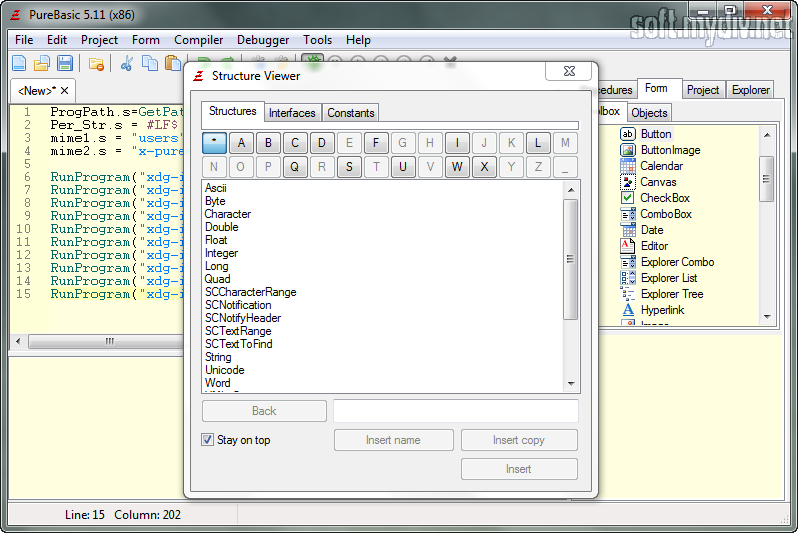798x533 pixels.
Task: Select the ButtonImage gadget icon
Action: click(x=628, y=150)
